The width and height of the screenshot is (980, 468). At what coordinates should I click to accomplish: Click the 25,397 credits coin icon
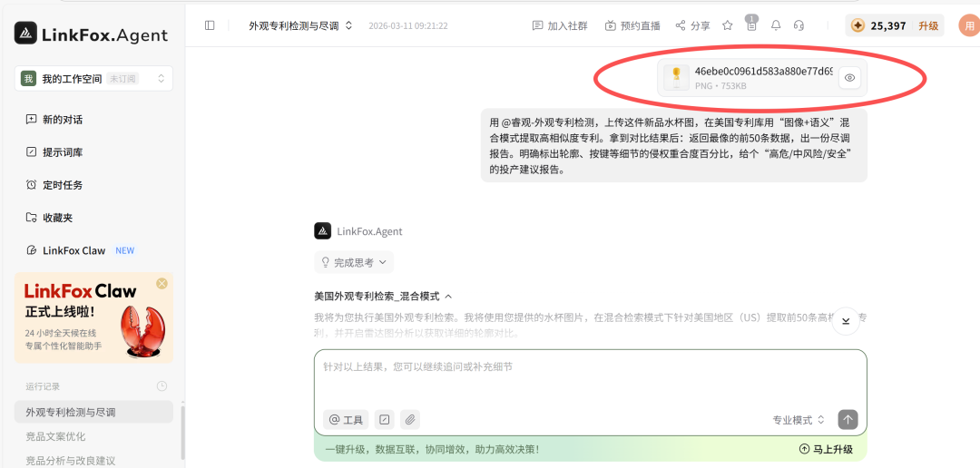858,25
